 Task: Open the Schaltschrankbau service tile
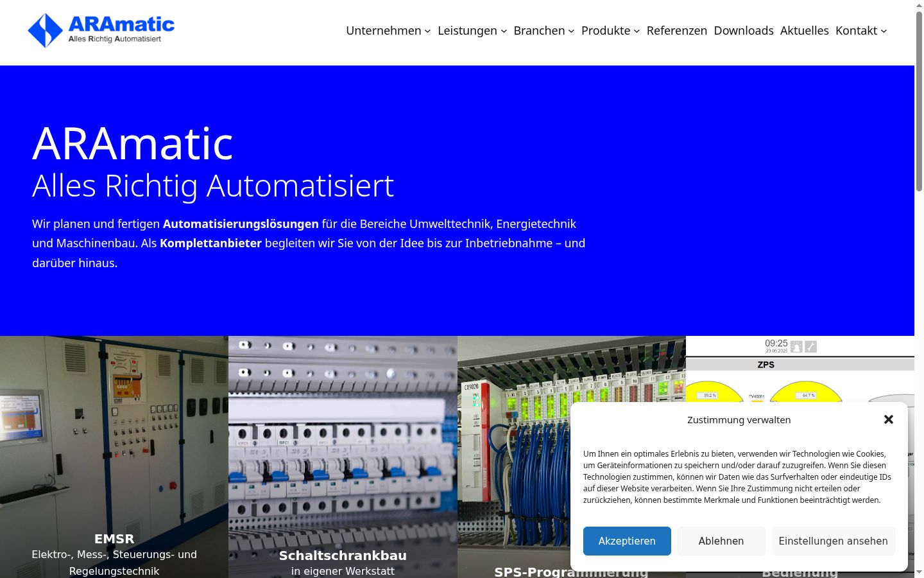tap(343, 457)
